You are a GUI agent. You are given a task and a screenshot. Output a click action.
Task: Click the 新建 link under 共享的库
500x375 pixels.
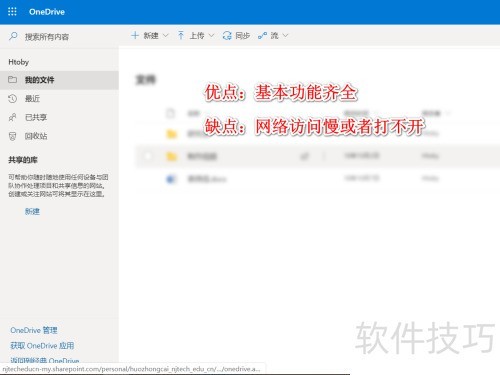32,211
